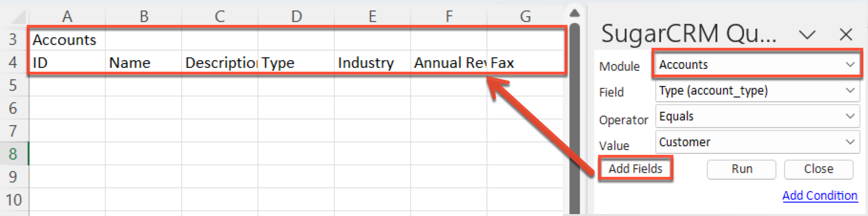Image resolution: width=868 pixels, height=216 pixels.
Task: Select the Name header cell
Action: point(130,63)
